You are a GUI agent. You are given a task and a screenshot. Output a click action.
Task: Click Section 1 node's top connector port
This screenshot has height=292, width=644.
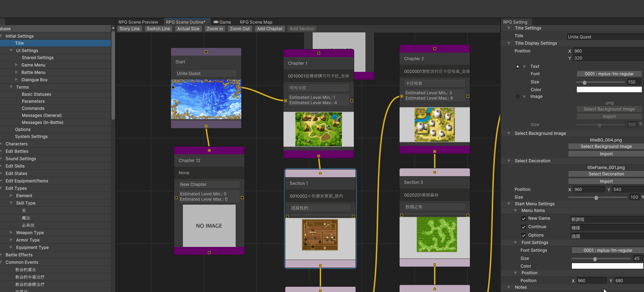[320, 173]
